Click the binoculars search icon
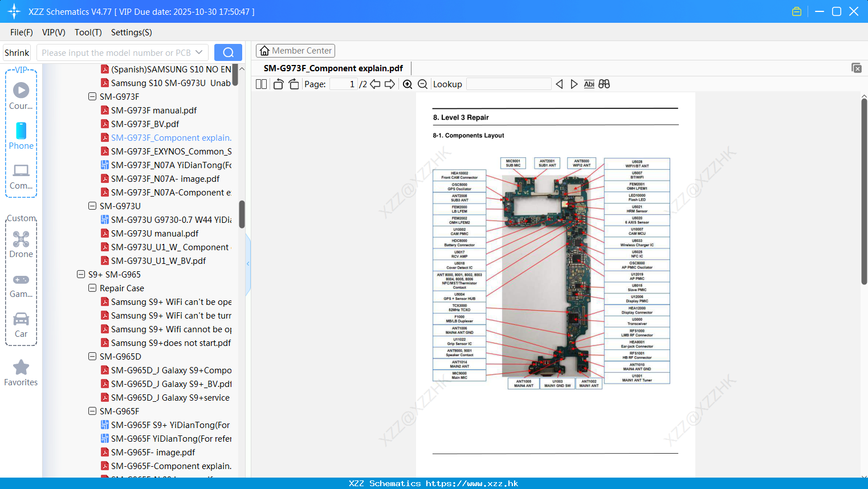This screenshot has height=489, width=868. [604, 84]
